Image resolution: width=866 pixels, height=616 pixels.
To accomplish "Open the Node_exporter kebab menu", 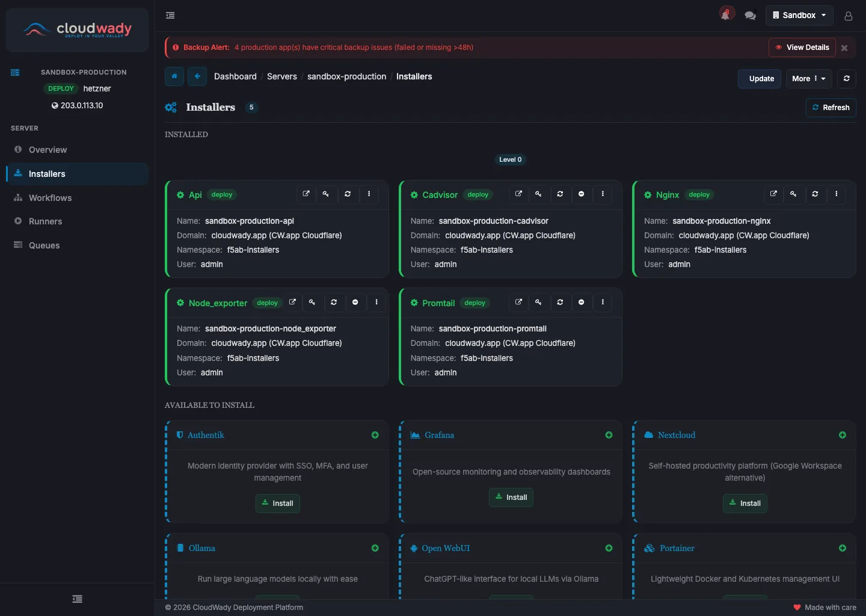I will click(376, 302).
